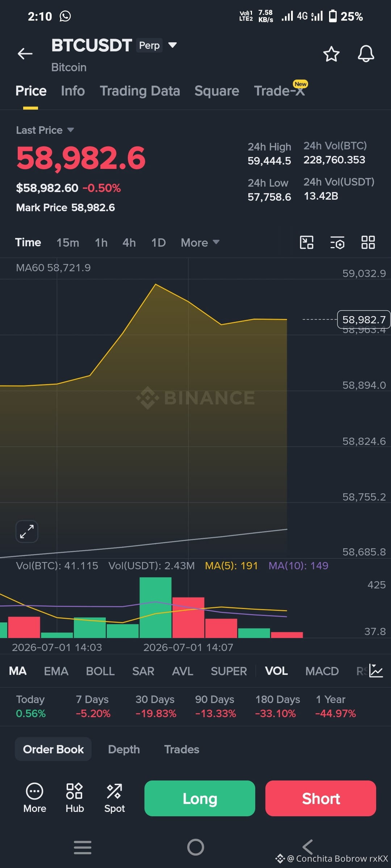Select 4h chart interval

[x=129, y=242]
